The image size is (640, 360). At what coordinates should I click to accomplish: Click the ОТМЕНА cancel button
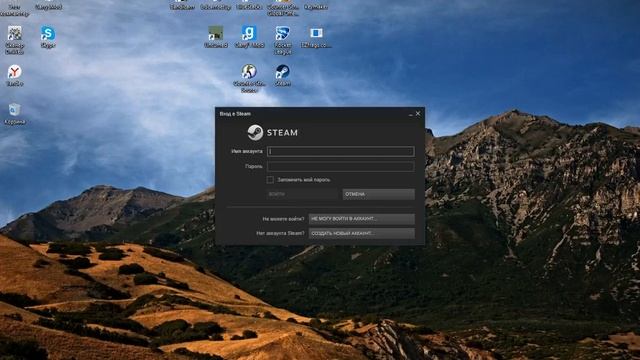[378, 194]
